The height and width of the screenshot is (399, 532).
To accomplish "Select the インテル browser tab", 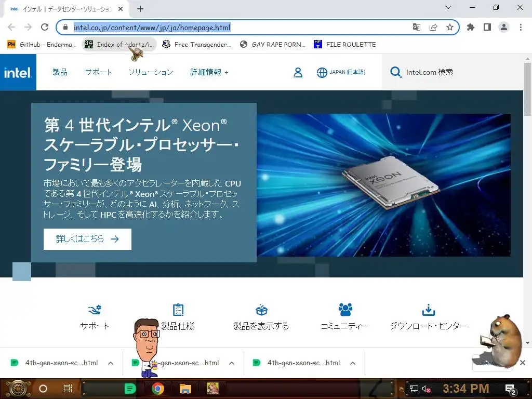I will (x=66, y=9).
